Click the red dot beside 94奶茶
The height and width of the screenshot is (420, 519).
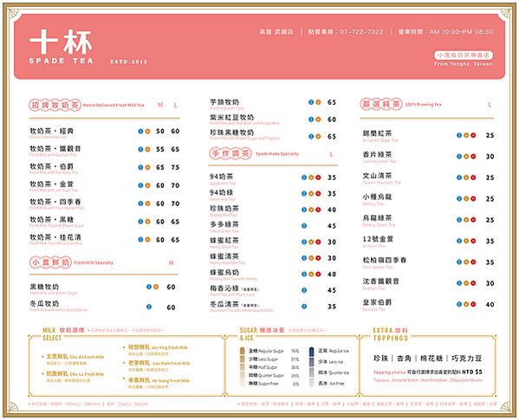(x=318, y=178)
